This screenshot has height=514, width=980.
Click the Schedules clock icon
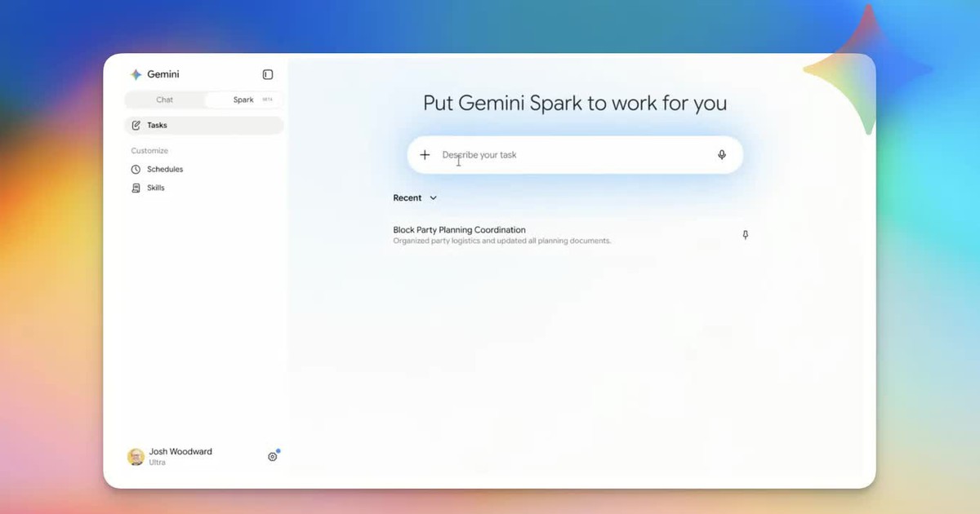tap(136, 170)
